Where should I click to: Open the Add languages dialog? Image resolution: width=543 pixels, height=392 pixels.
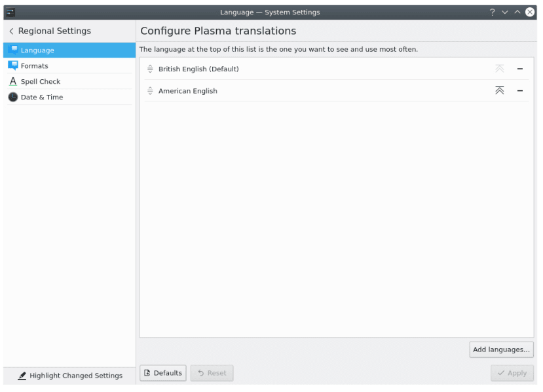click(501, 349)
